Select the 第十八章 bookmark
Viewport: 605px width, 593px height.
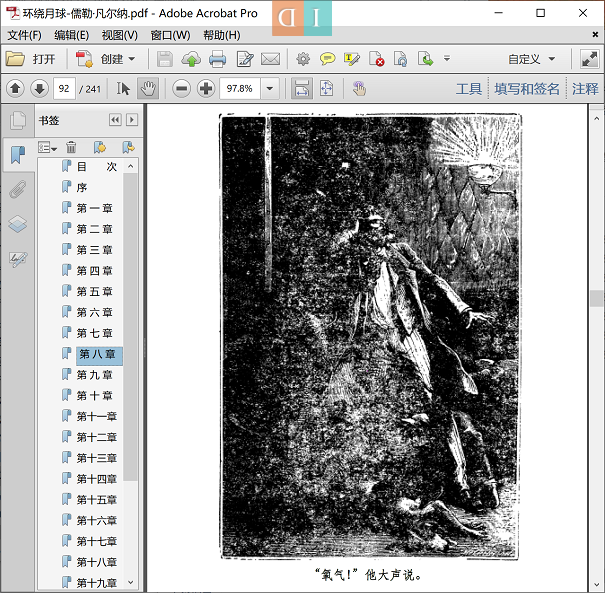(97, 563)
